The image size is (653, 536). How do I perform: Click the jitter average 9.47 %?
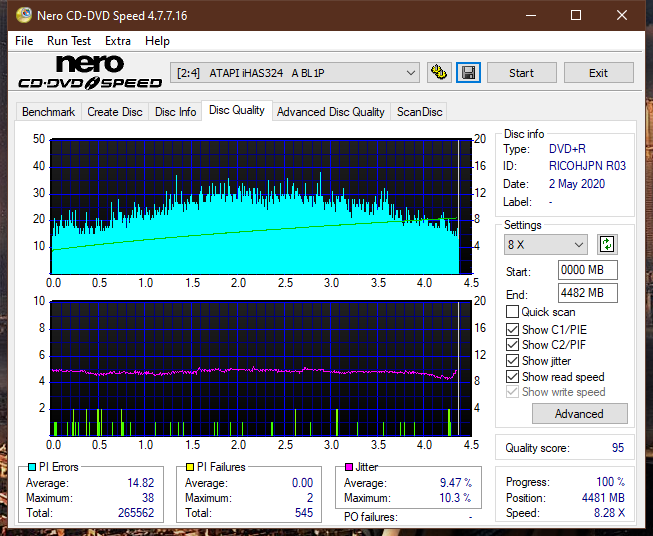click(x=456, y=483)
